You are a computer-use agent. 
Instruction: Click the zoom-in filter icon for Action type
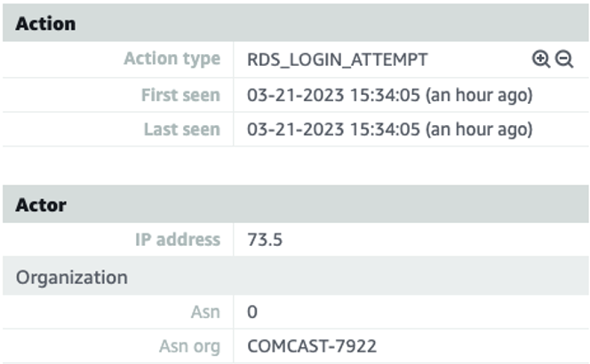tap(541, 59)
